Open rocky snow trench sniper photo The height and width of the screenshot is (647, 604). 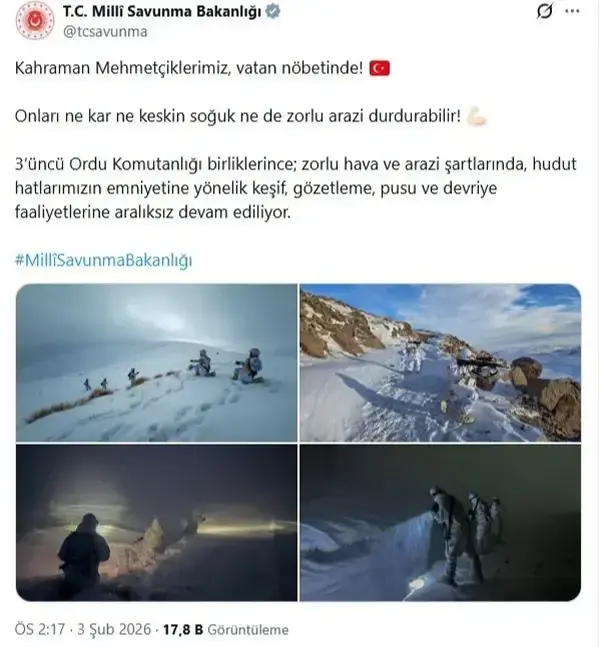(440, 363)
